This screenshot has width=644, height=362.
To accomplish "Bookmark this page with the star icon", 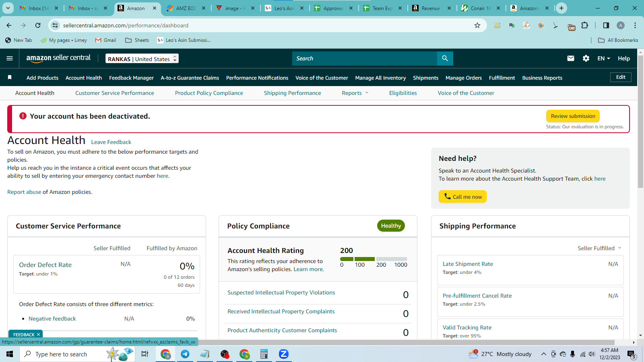I will coord(477,25).
